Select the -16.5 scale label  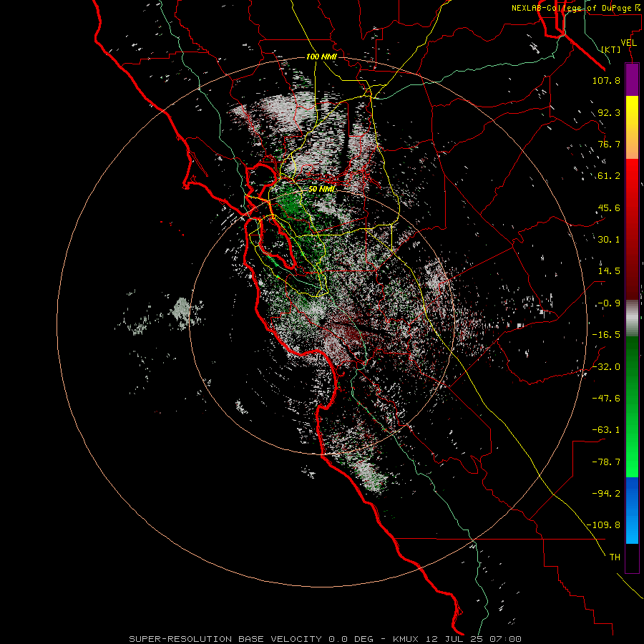606,335
